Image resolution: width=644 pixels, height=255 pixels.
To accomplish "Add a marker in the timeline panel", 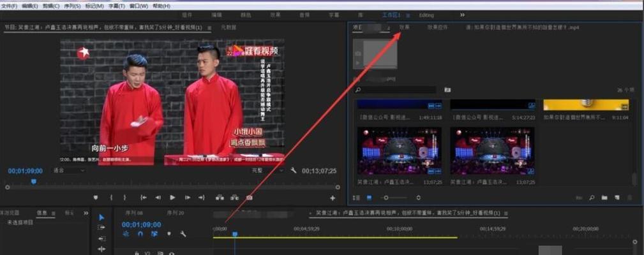I will (168, 234).
